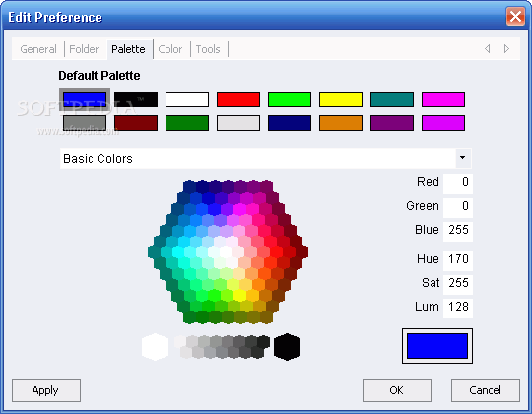Select the red palette swatch

coord(238,100)
